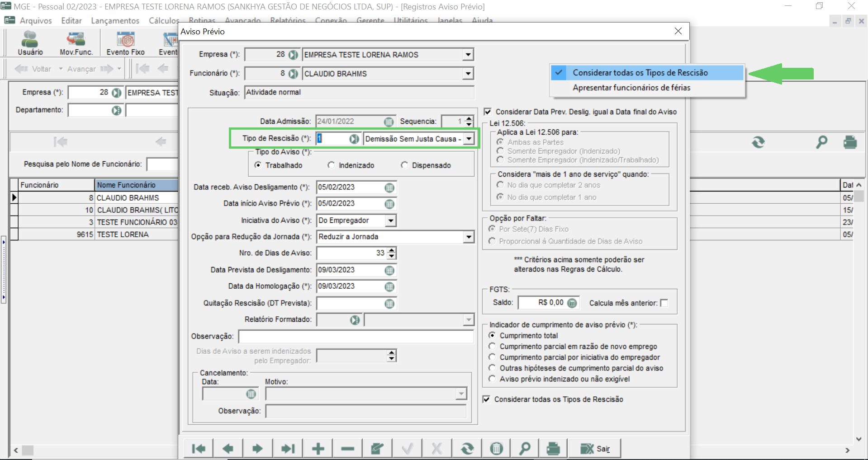Edit record with pencil icon

click(377, 448)
